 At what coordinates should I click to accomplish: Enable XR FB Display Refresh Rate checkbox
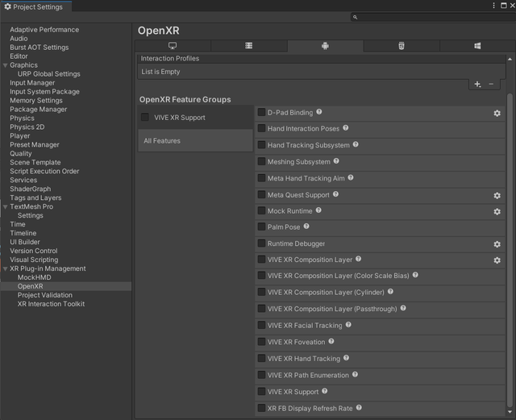tap(261, 408)
